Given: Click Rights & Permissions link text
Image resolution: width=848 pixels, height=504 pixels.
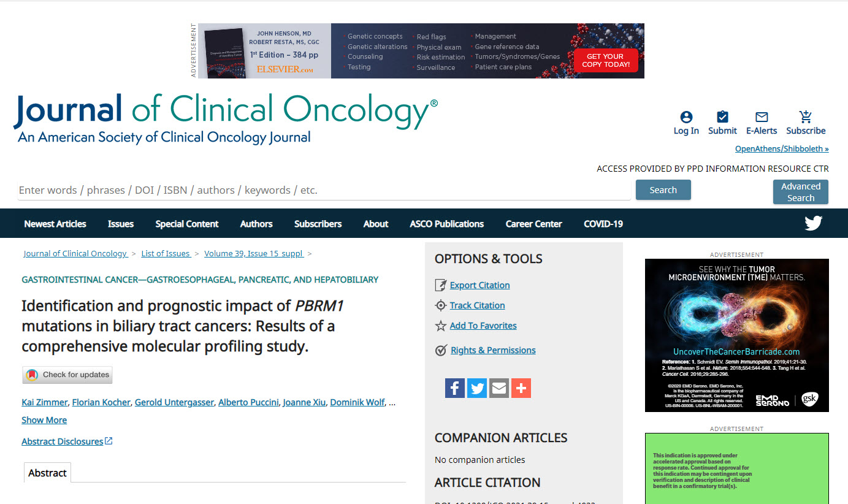Looking at the screenshot, I should tap(493, 350).
